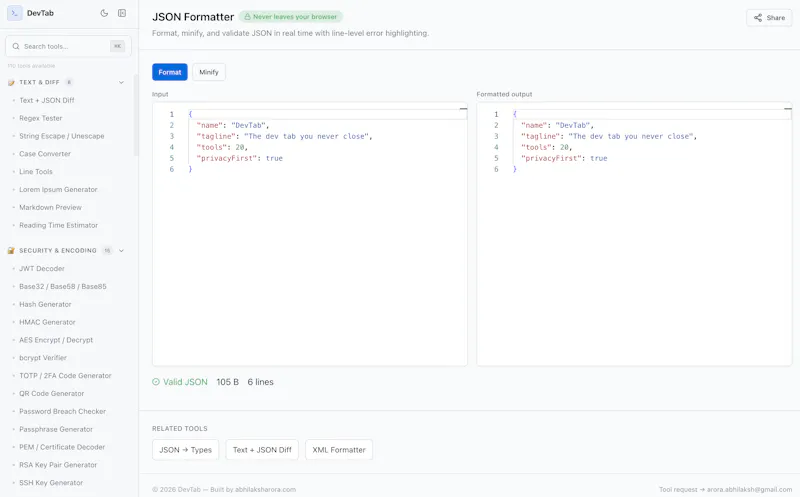Viewport: 800px width, 497px height.
Task: Open the bcrypt Verifier tool
Action: point(43,358)
